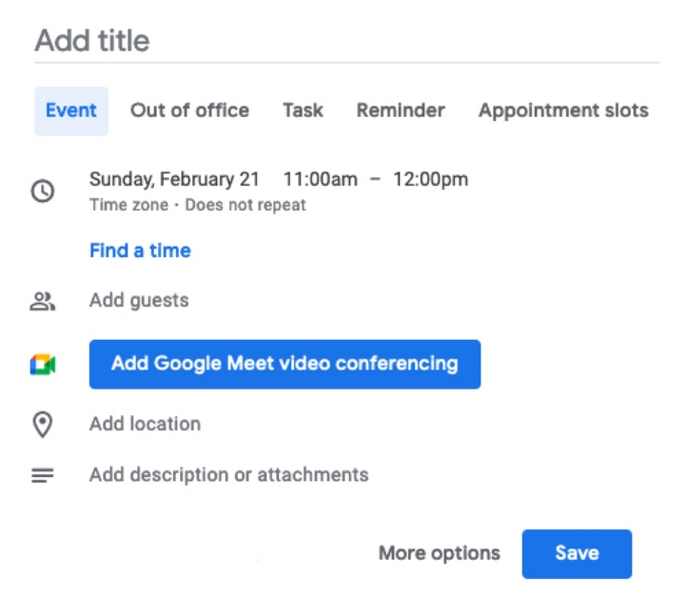Switch to Out of office tab

point(189,110)
